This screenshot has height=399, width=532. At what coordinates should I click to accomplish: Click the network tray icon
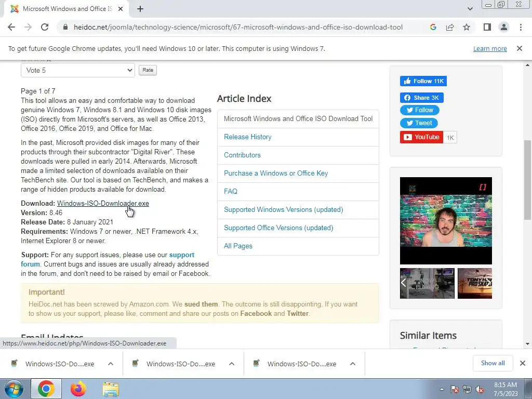click(x=467, y=389)
